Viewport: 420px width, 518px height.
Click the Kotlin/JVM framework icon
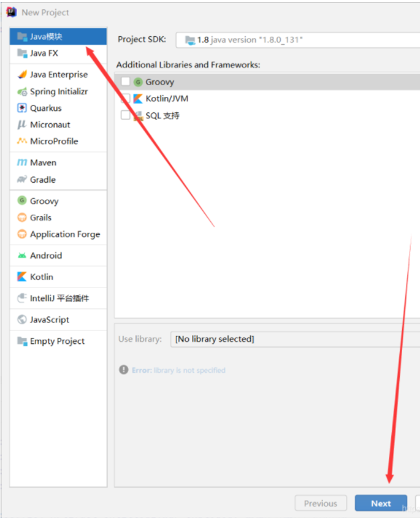coord(138,99)
